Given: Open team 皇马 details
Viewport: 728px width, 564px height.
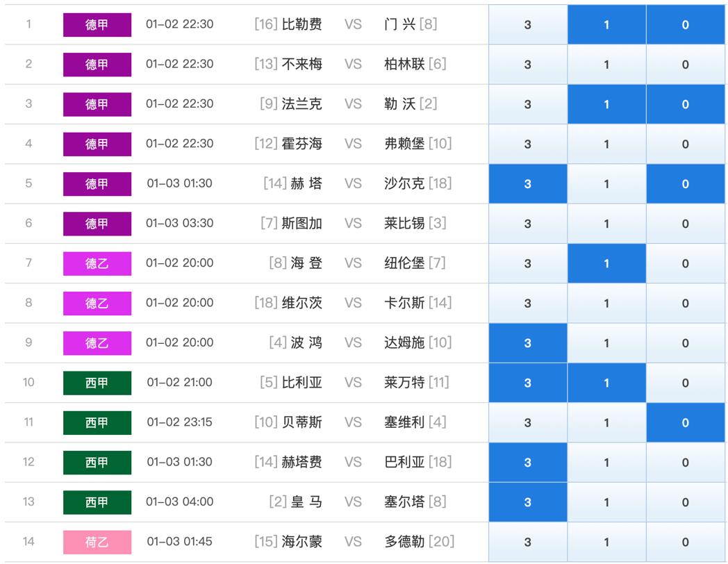Looking at the screenshot, I should click(306, 501).
